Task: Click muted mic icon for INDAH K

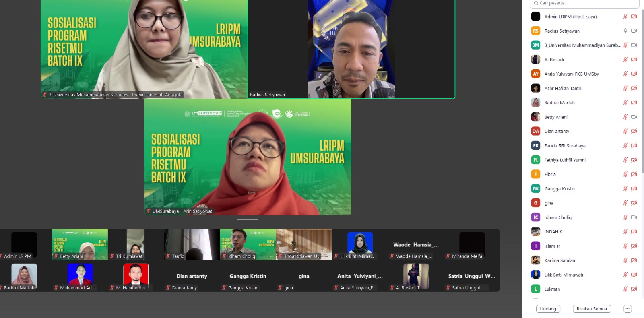Action: click(625, 232)
